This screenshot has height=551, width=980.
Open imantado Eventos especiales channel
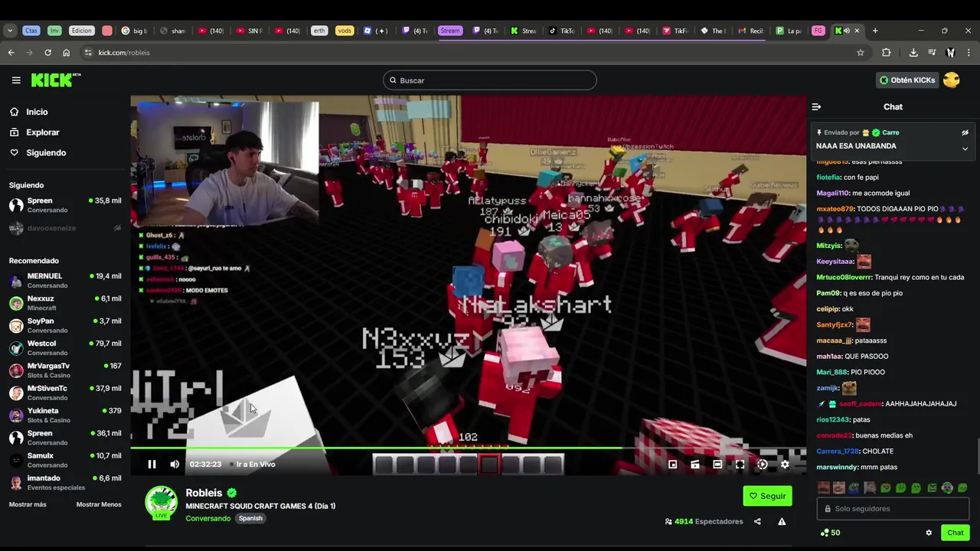pyautogui.click(x=65, y=482)
